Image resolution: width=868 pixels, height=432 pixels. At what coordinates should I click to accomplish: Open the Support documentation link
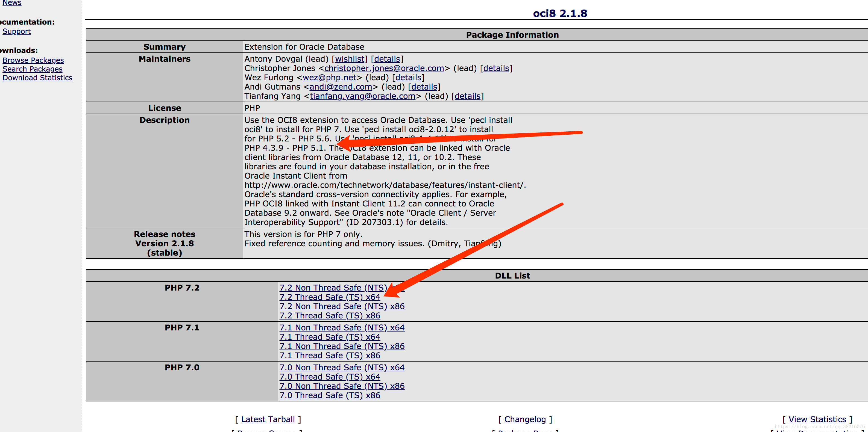pos(16,31)
